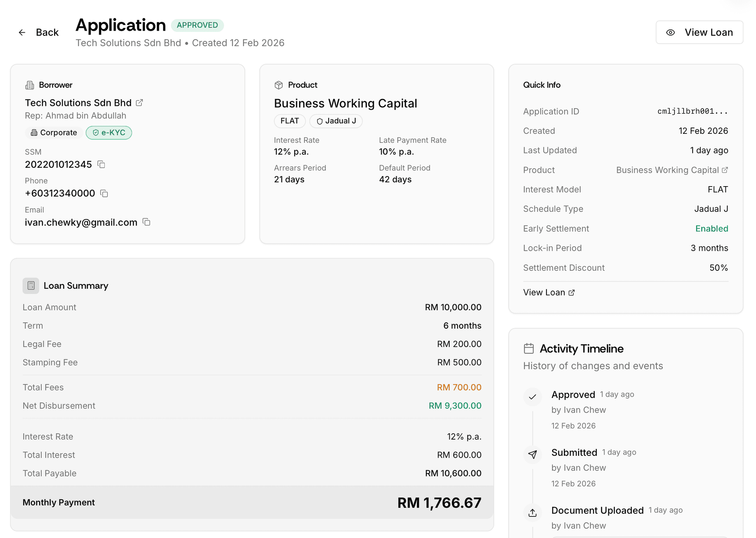Click the Document Uploaded upload icon
Image resolution: width=756 pixels, height=538 pixels.
[532, 512]
